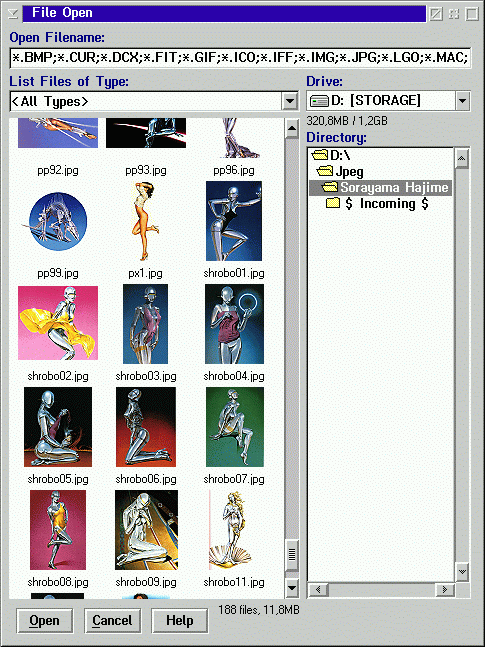The height and width of the screenshot is (647, 485).
Task: Click file list scroll down arrow
Action: tap(292, 588)
